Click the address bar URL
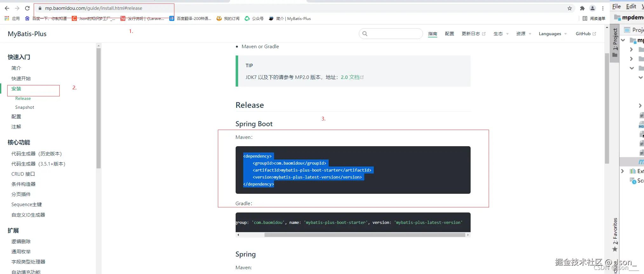 (x=94, y=8)
